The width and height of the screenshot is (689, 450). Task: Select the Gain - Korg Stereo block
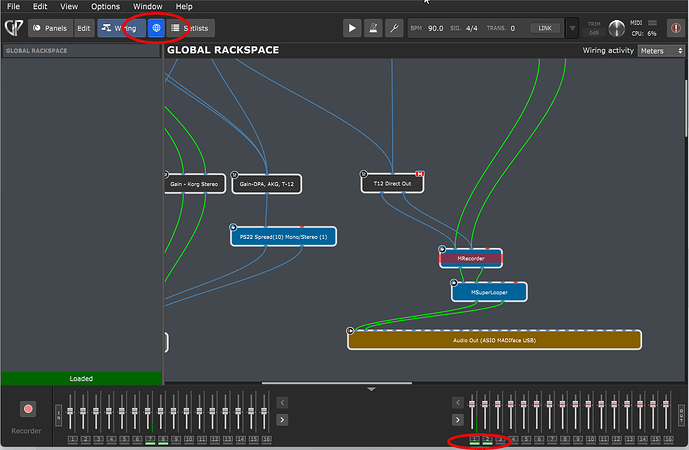click(195, 184)
